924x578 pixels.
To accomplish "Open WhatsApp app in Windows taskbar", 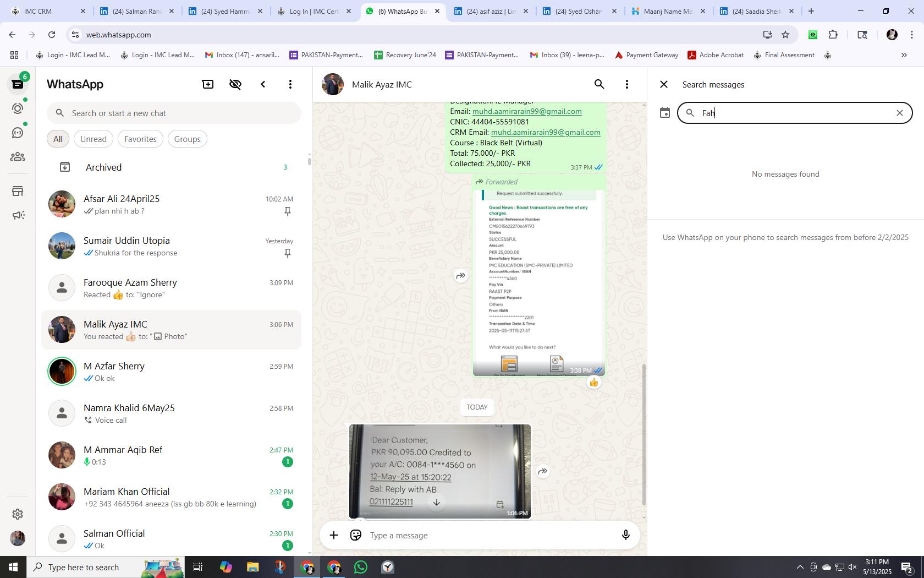I will click(361, 567).
